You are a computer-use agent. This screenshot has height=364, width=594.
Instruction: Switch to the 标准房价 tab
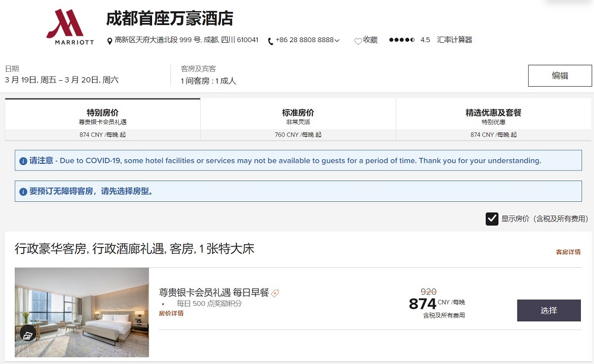[x=298, y=119]
